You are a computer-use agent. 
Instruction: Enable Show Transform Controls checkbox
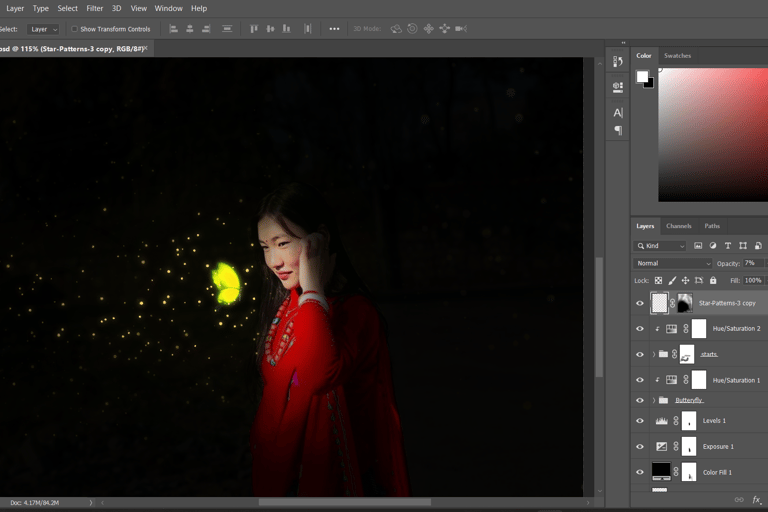[x=74, y=29]
